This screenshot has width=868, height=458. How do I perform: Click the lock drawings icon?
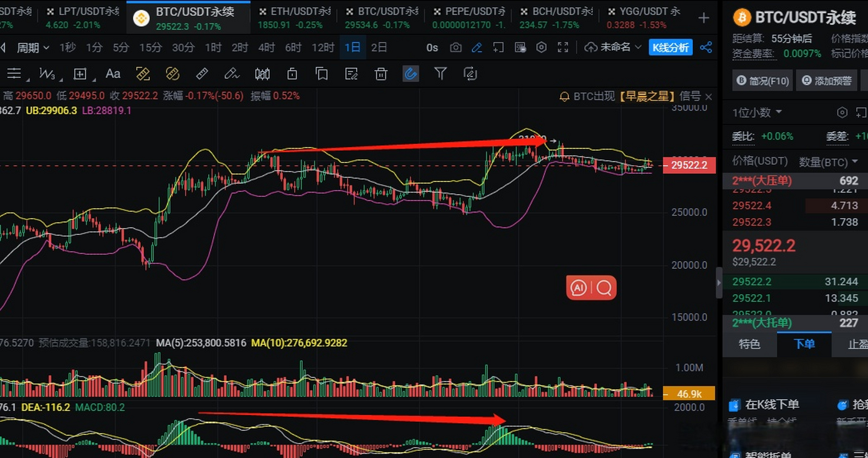coord(292,74)
